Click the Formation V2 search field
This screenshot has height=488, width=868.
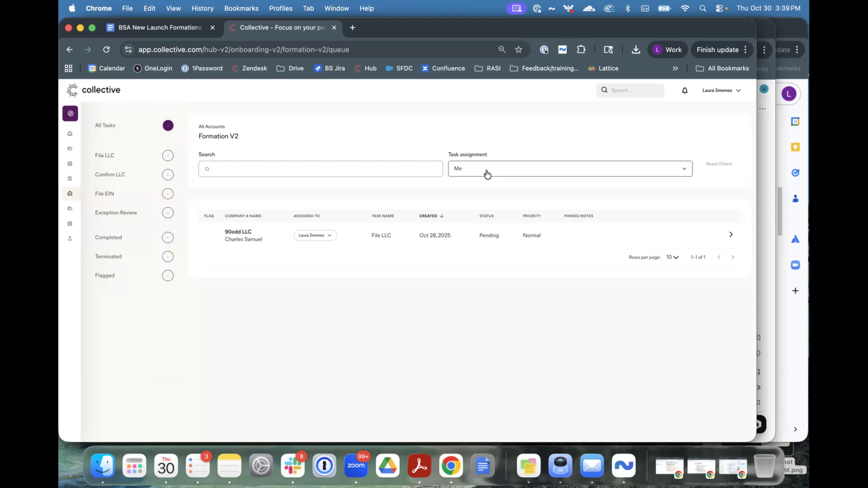(x=320, y=169)
